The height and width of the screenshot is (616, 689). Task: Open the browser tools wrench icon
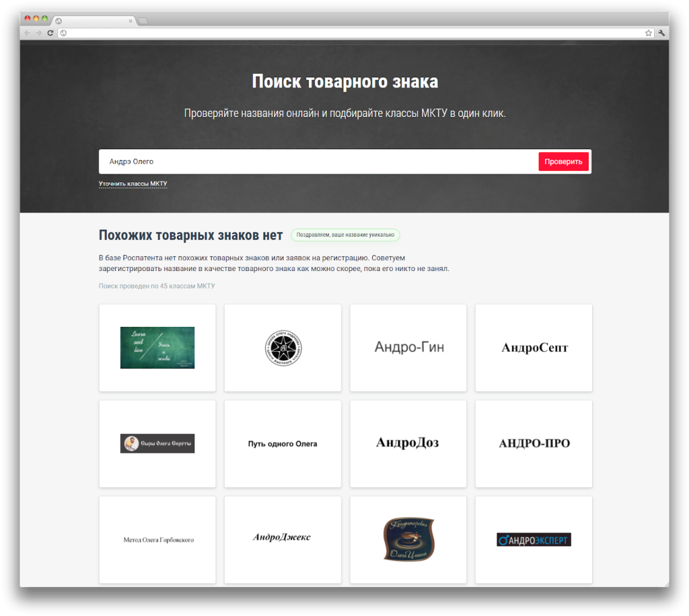point(662,32)
